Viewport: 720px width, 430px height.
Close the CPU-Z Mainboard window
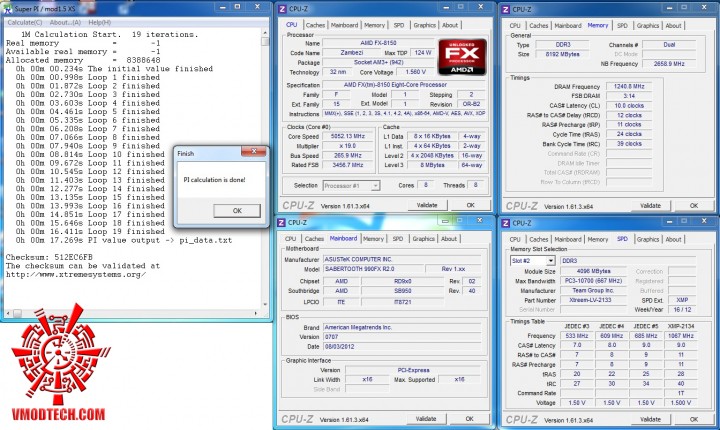[x=479, y=221]
